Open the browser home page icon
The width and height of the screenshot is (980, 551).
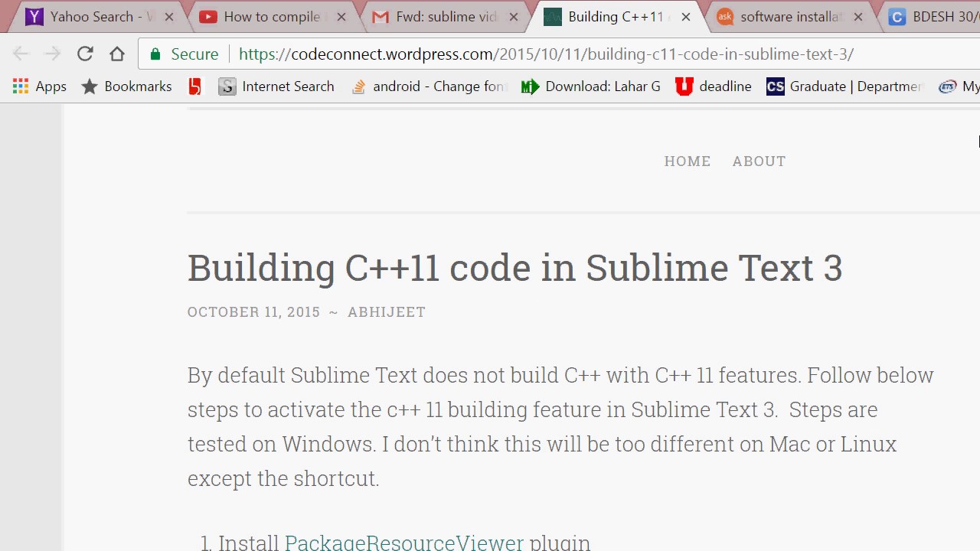pos(117,54)
